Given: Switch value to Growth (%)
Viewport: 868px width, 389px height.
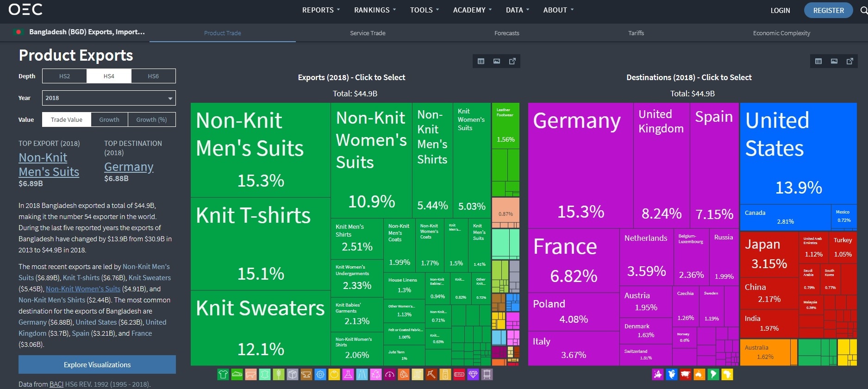Looking at the screenshot, I should (151, 119).
